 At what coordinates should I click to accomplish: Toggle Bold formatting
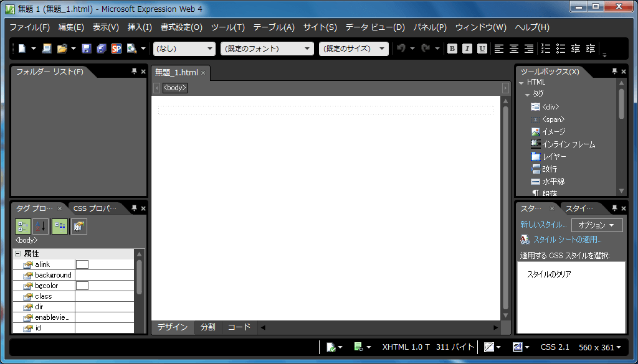click(452, 49)
